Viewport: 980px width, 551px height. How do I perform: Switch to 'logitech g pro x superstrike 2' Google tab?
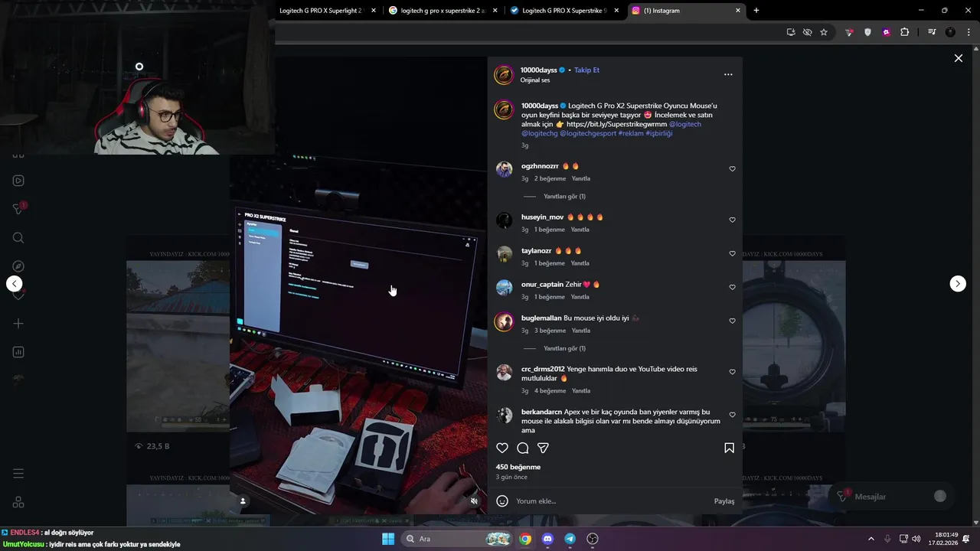coord(443,11)
